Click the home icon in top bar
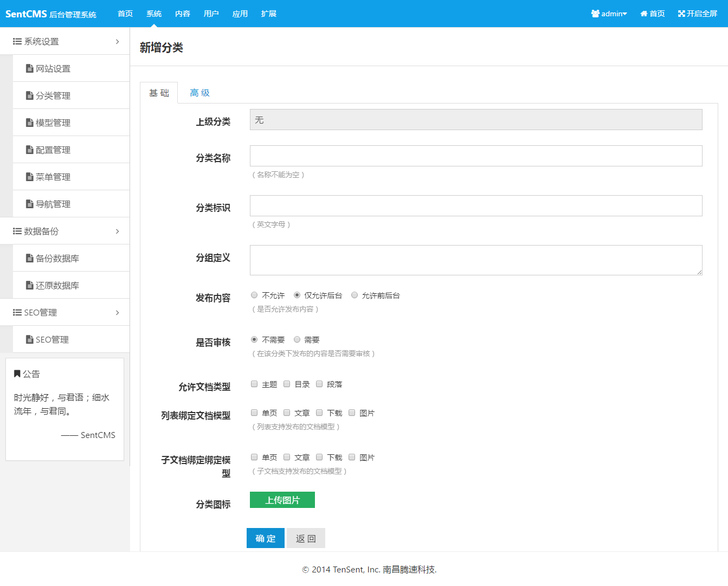This screenshot has width=728, height=586. 644,14
